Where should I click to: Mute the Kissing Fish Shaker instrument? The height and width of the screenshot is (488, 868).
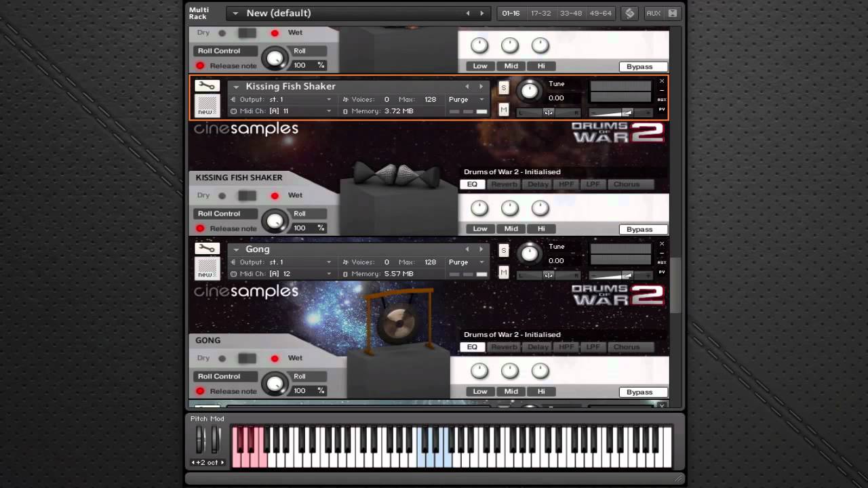pyautogui.click(x=503, y=110)
